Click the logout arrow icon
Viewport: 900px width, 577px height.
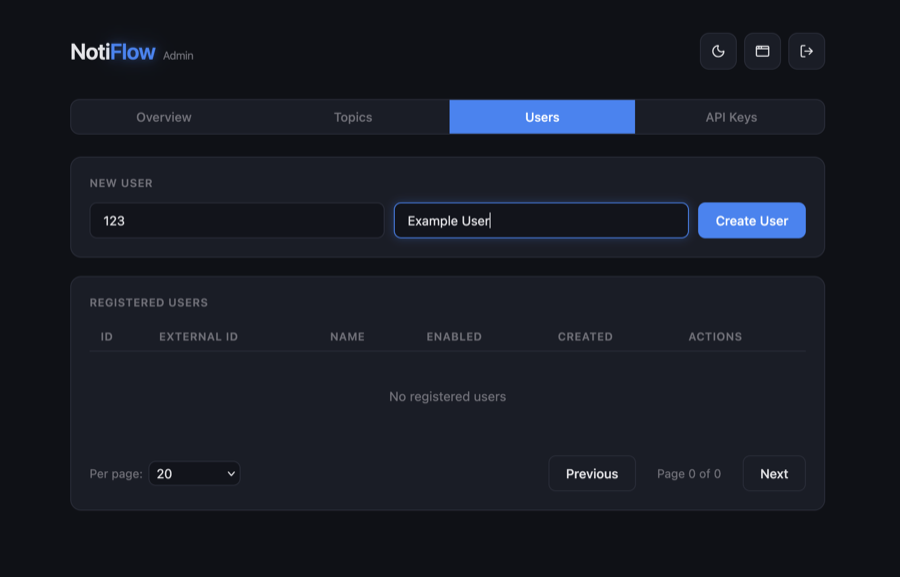click(x=806, y=51)
